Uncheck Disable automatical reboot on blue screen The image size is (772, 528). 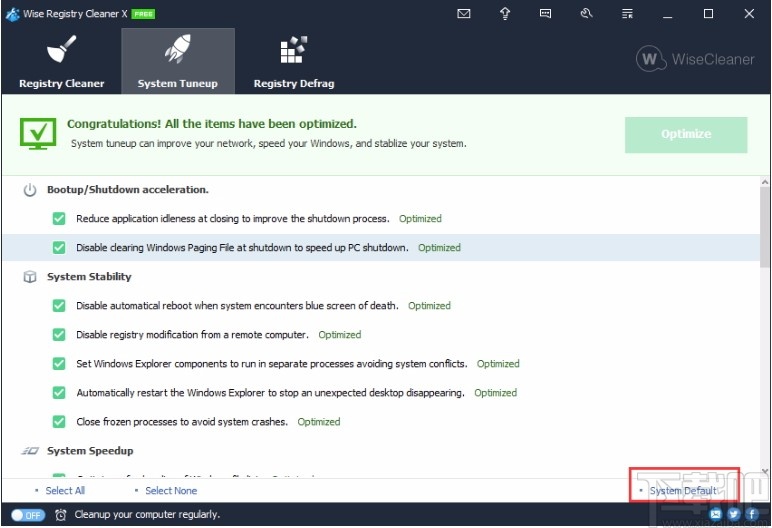(59, 305)
